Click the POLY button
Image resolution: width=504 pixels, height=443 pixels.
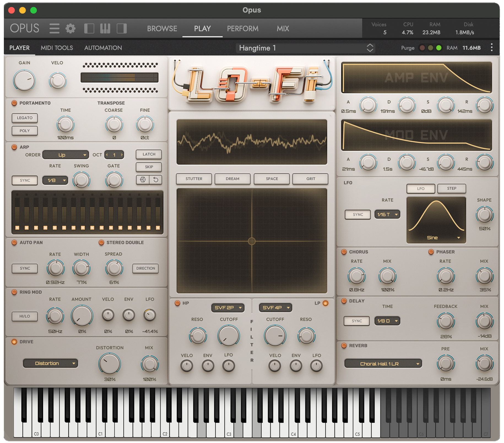25,131
